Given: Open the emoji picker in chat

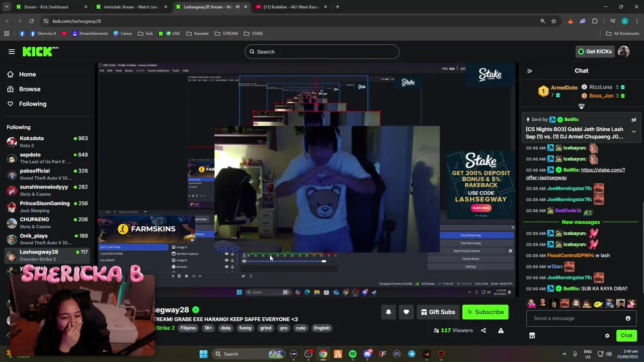Looking at the screenshot, I should 628,318.
